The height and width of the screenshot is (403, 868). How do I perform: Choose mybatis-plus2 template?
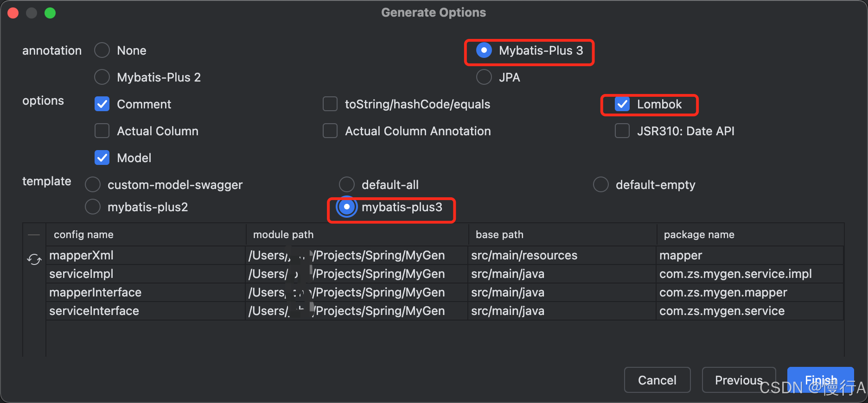point(93,207)
